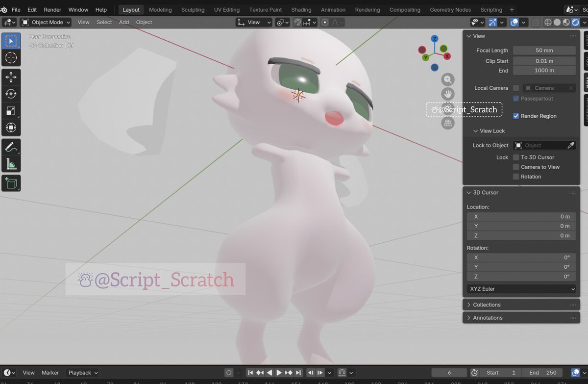588x384 pixels.
Task: Open the viewport Add menu
Action: pyautogui.click(x=124, y=22)
